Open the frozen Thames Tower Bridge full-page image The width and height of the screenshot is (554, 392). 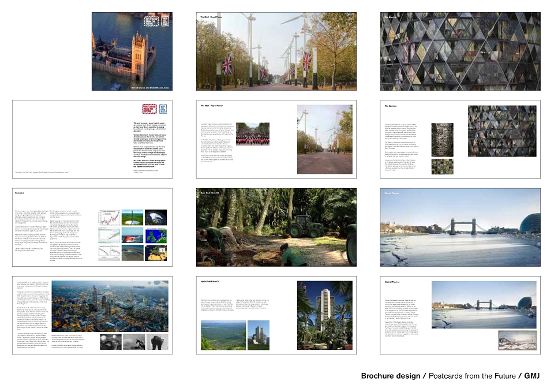460,227
